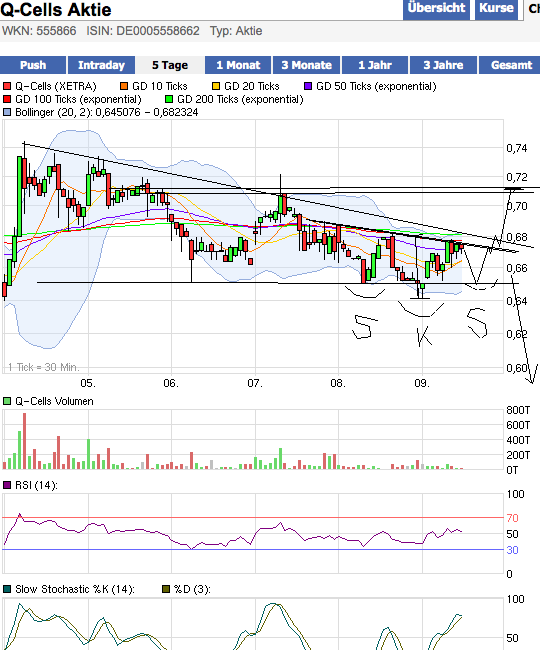
Task: Click the tallest red volume bar
Action: pos(24,441)
